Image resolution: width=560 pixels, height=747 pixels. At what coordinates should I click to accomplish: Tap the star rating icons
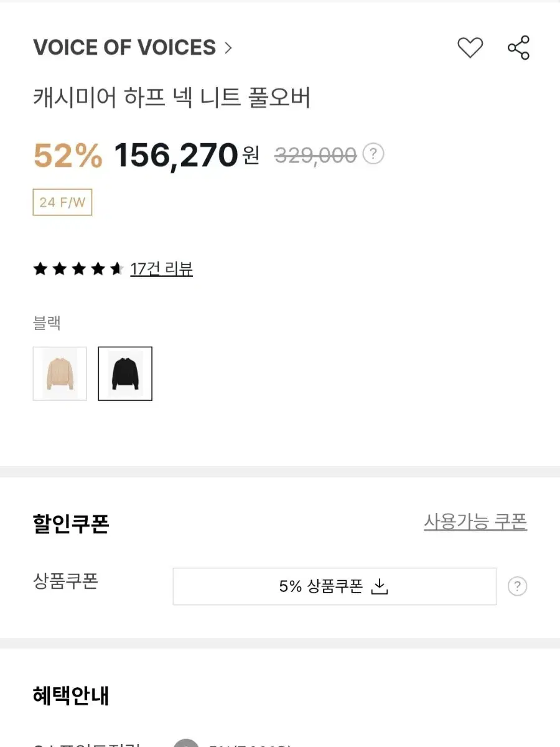(78, 269)
